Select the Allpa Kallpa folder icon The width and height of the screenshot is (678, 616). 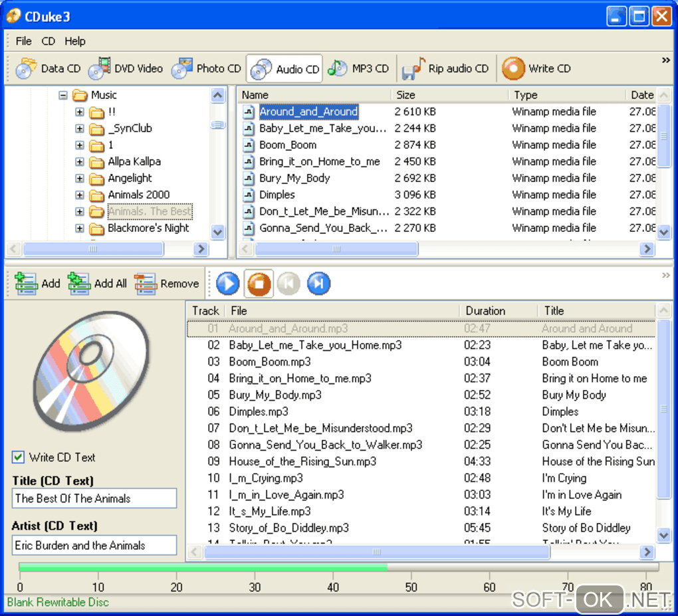click(x=96, y=161)
